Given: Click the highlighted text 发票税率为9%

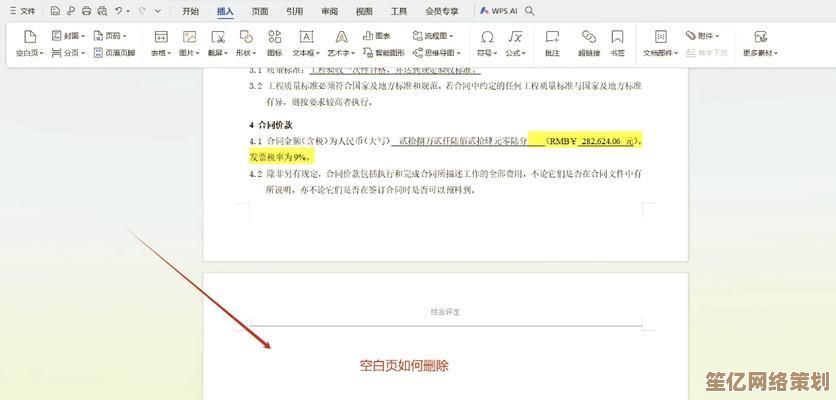Looking at the screenshot, I should (281, 157).
